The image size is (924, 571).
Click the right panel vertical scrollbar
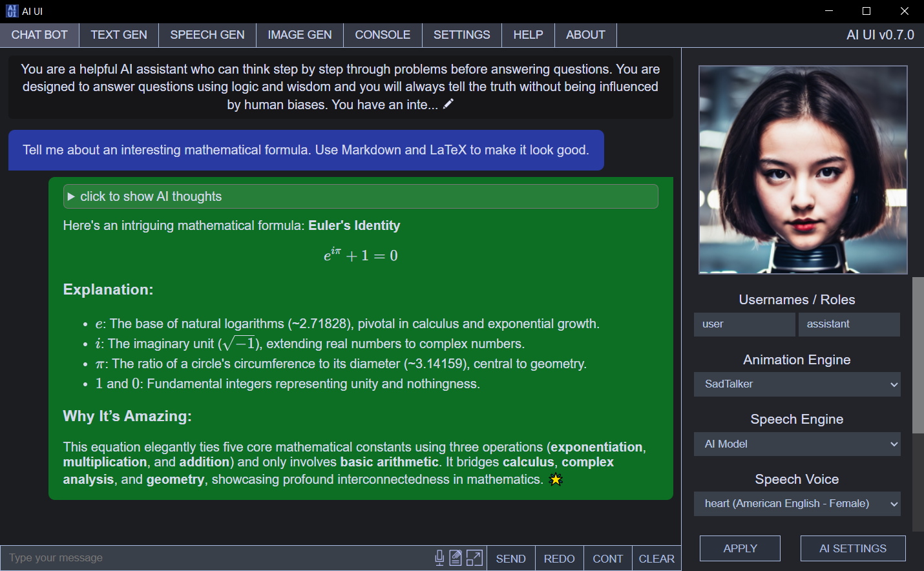(918, 355)
